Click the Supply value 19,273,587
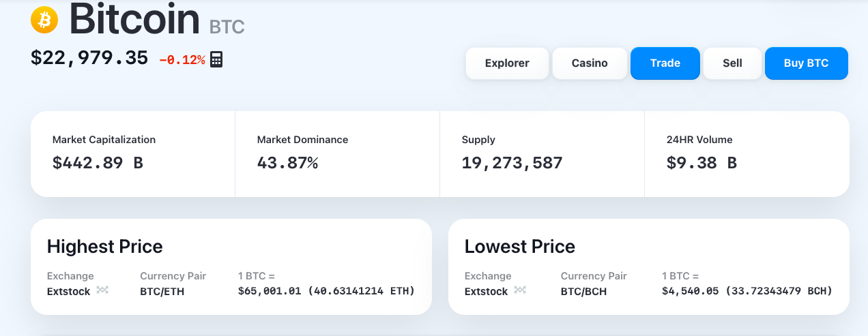The height and width of the screenshot is (336, 868). pos(512,163)
